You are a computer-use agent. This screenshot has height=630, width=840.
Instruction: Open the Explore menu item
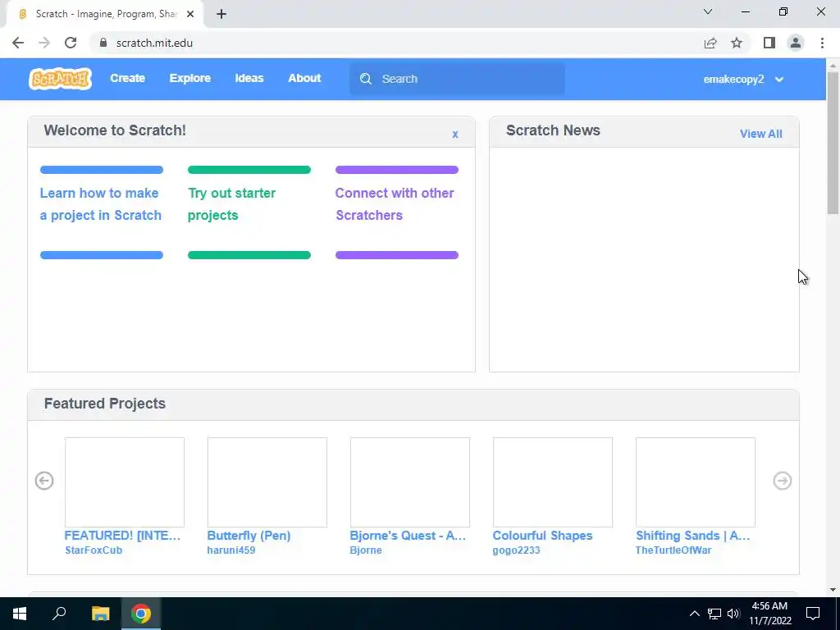(x=190, y=78)
